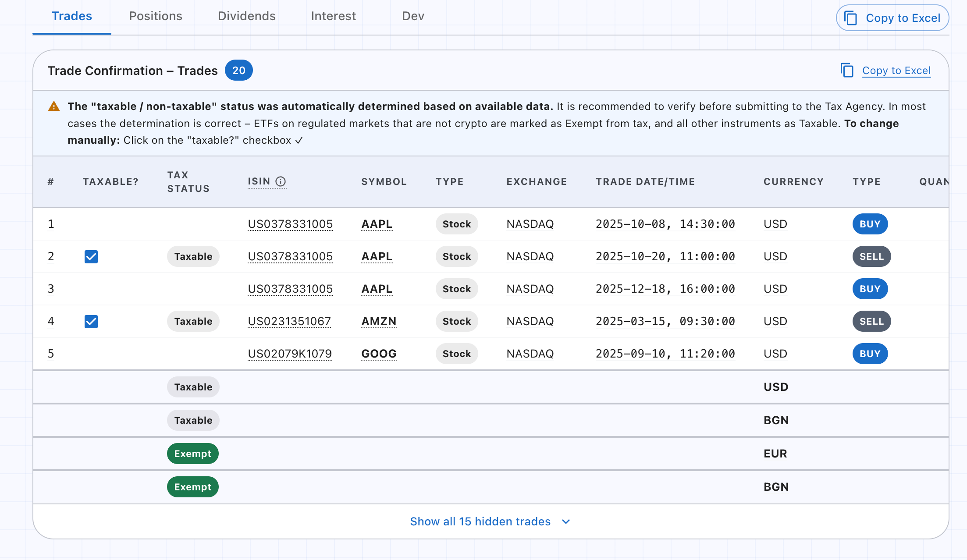This screenshot has height=560, width=967.
Task: Click USD currency cell in GOOG row
Action: click(775, 354)
